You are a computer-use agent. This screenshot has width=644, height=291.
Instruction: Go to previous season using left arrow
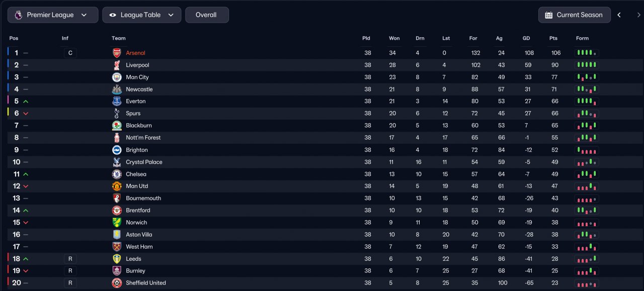point(619,15)
